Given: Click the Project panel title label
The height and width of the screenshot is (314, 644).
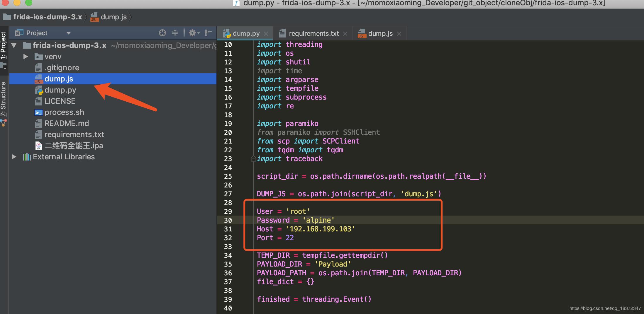Looking at the screenshot, I should click(x=36, y=33).
